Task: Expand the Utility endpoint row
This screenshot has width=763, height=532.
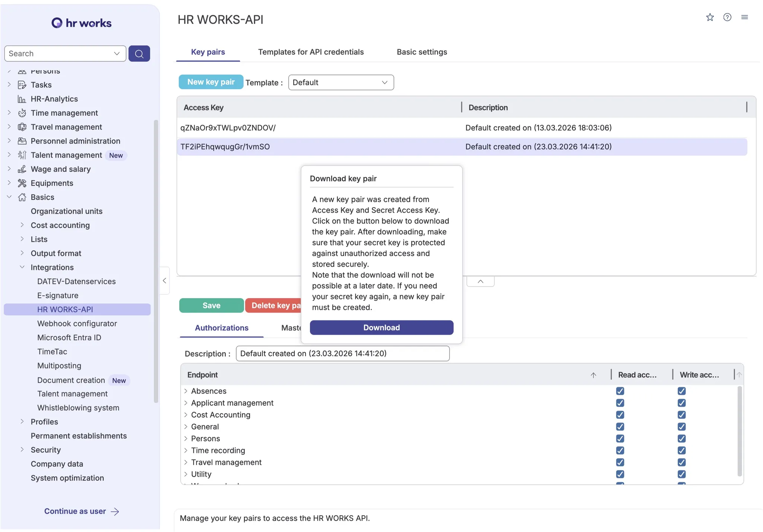Action: (x=186, y=474)
